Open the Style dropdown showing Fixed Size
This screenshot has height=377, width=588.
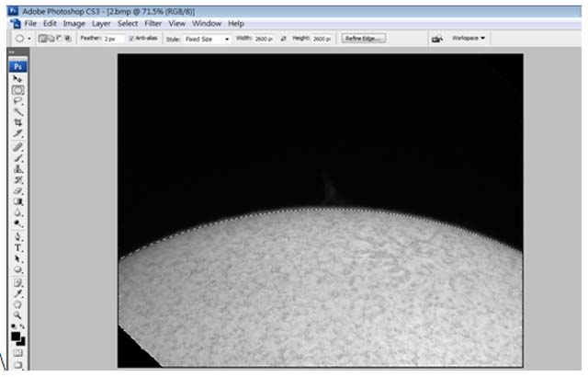click(208, 39)
